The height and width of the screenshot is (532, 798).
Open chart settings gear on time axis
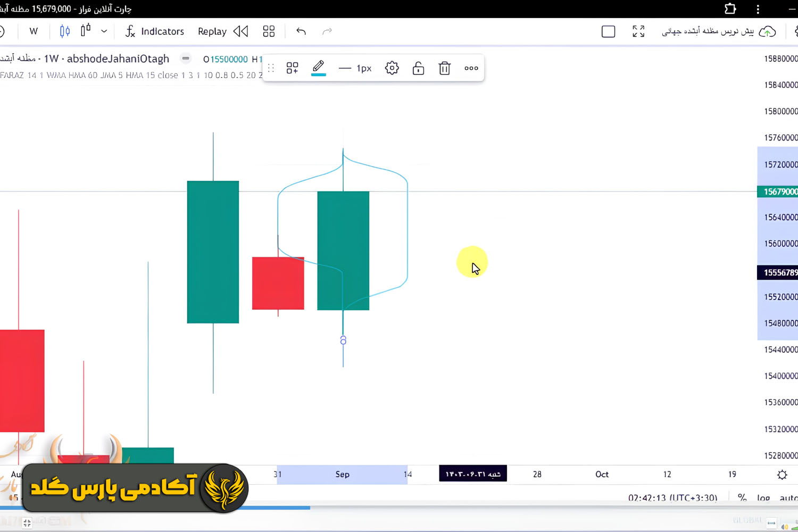point(782,475)
